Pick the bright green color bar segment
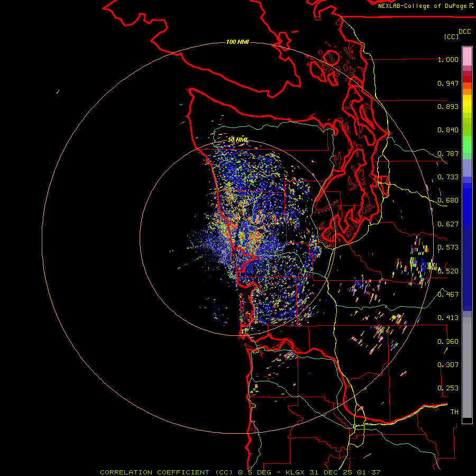The width and height of the screenshot is (476, 476). [x=467, y=144]
